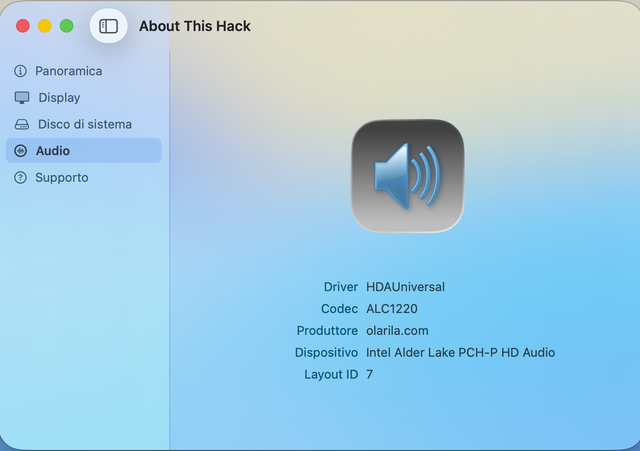Click the drive icon beside Disco di sistema

(x=22, y=124)
